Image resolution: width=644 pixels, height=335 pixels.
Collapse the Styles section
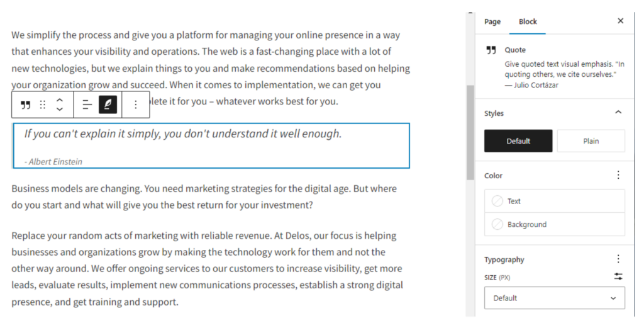pos(618,113)
